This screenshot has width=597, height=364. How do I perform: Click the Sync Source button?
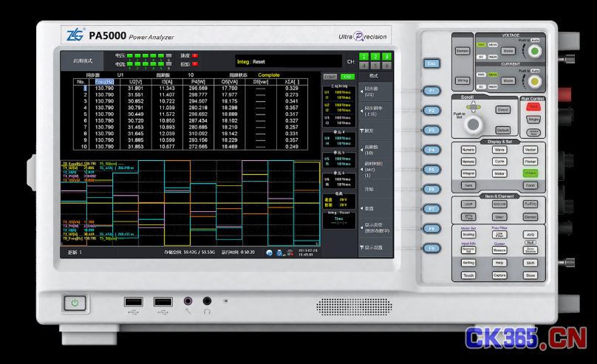point(531,250)
